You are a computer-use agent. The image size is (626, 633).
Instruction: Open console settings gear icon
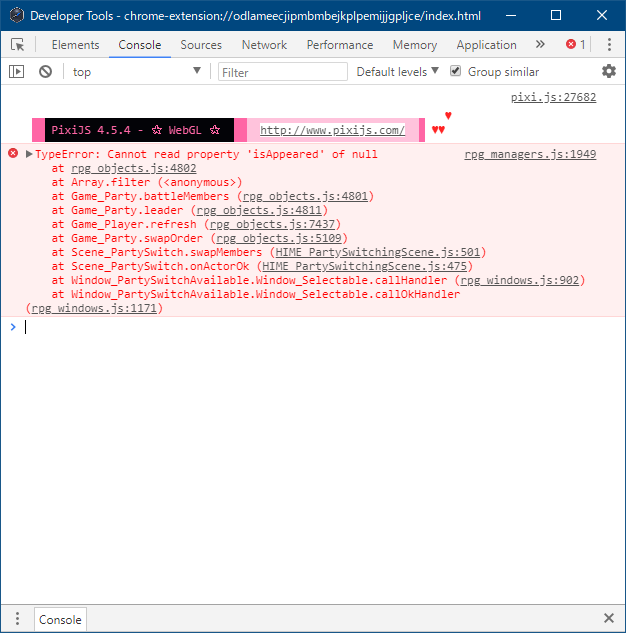(609, 71)
